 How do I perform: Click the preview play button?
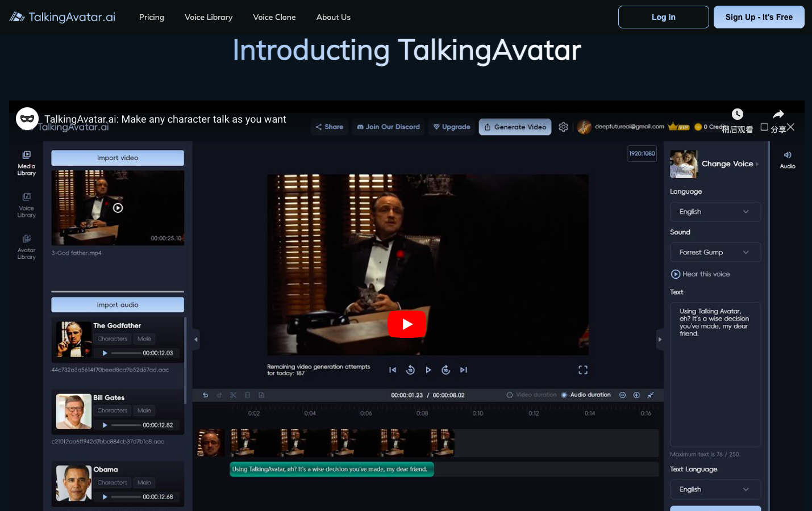(428, 370)
